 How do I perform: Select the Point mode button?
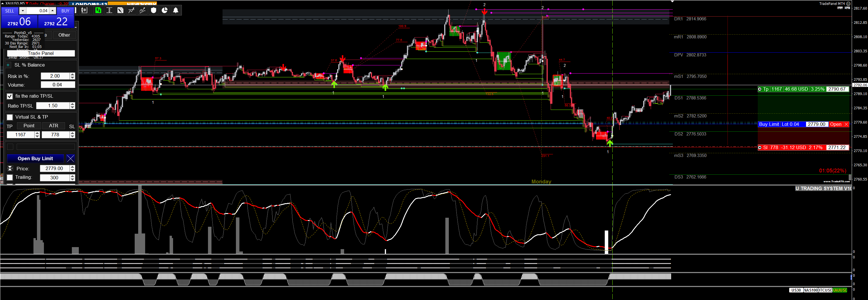pos(29,126)
